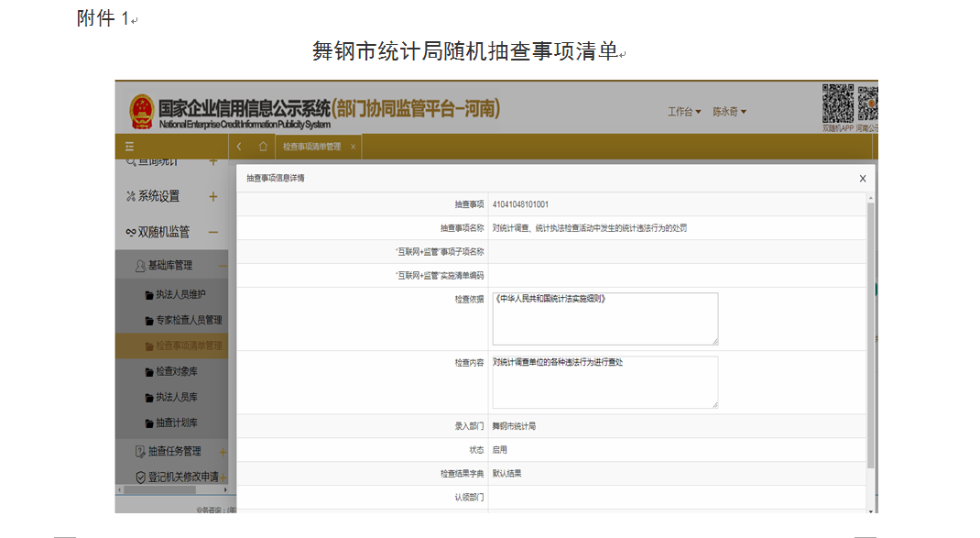Click the 默认结果 value

[506, 474]
